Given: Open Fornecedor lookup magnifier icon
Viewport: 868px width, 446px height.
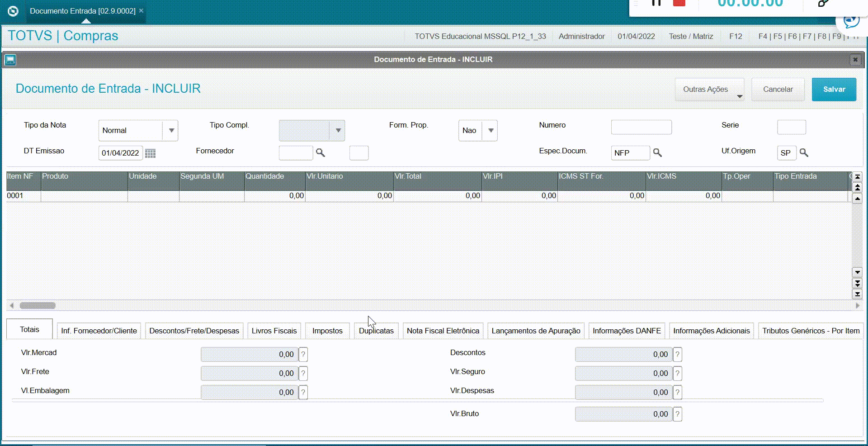Looking at the screenshot, I should click(320, 152).
